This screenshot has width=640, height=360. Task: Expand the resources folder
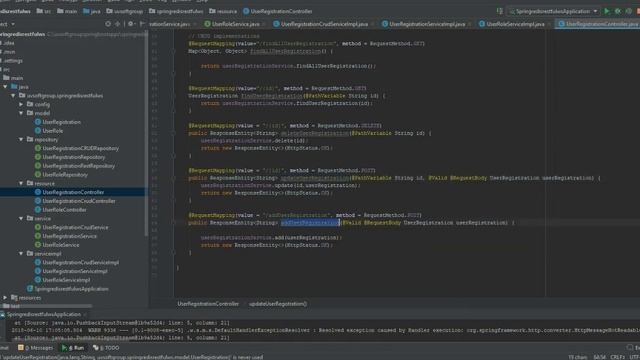tap(5, 298)
